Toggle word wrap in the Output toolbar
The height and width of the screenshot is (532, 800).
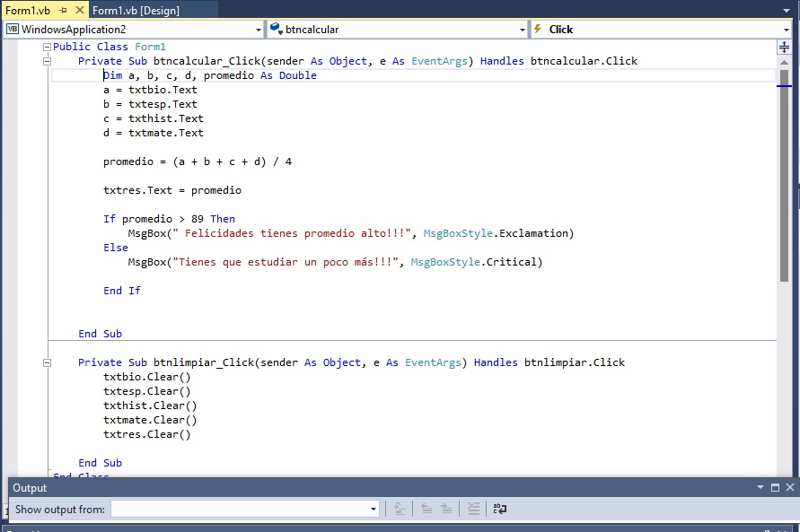(499, 509)
